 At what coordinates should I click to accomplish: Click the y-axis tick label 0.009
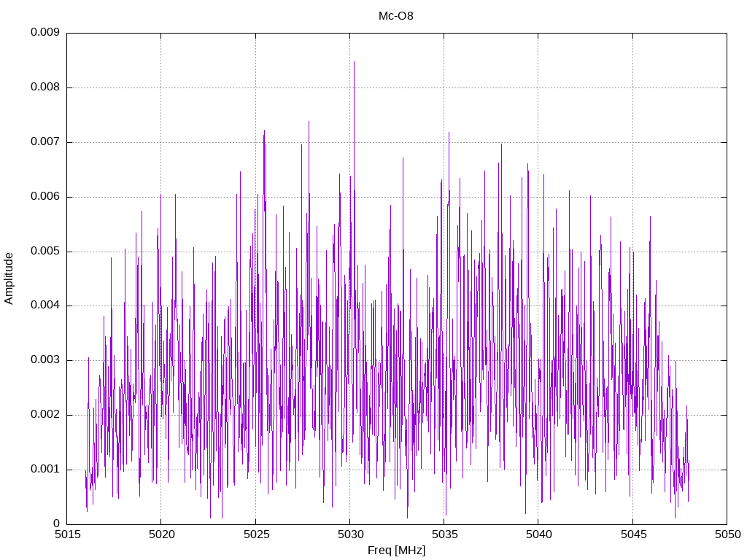click(45, 32)
